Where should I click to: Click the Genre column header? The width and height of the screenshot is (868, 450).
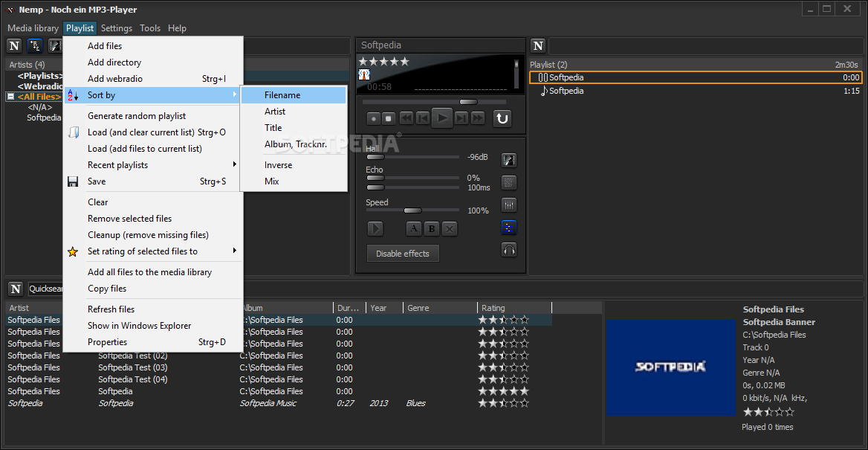[x=439, y=308]
